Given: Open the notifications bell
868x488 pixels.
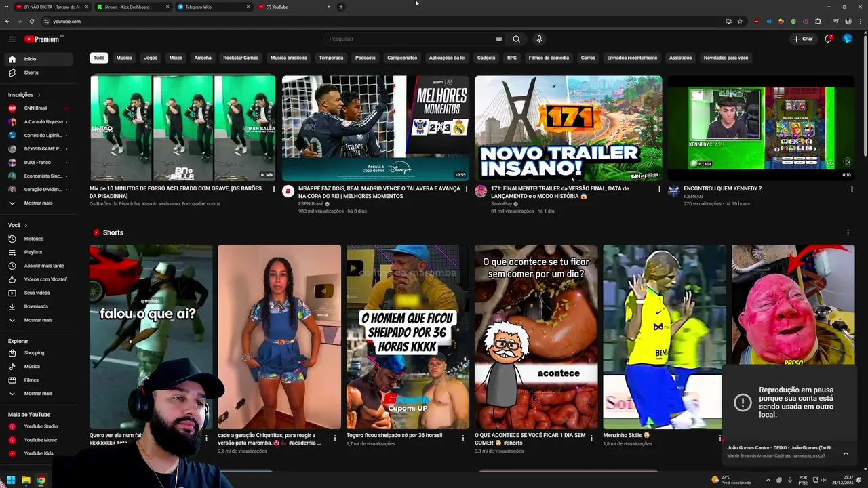Looking at the screenshot, I should (828, 39).
